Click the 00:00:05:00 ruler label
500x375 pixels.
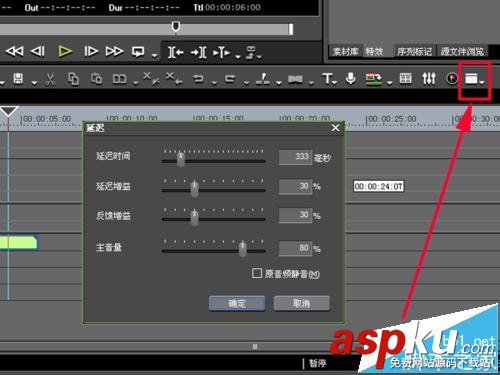(47, 119)
